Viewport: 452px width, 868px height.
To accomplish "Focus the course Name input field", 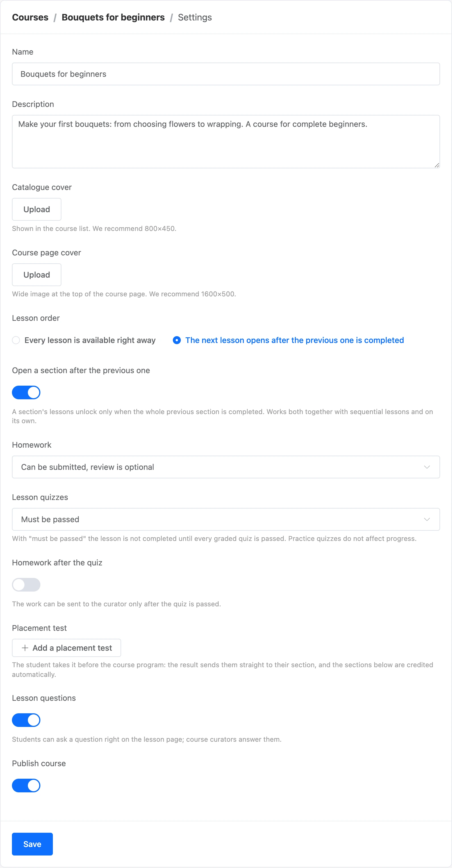I will point(226,74).
